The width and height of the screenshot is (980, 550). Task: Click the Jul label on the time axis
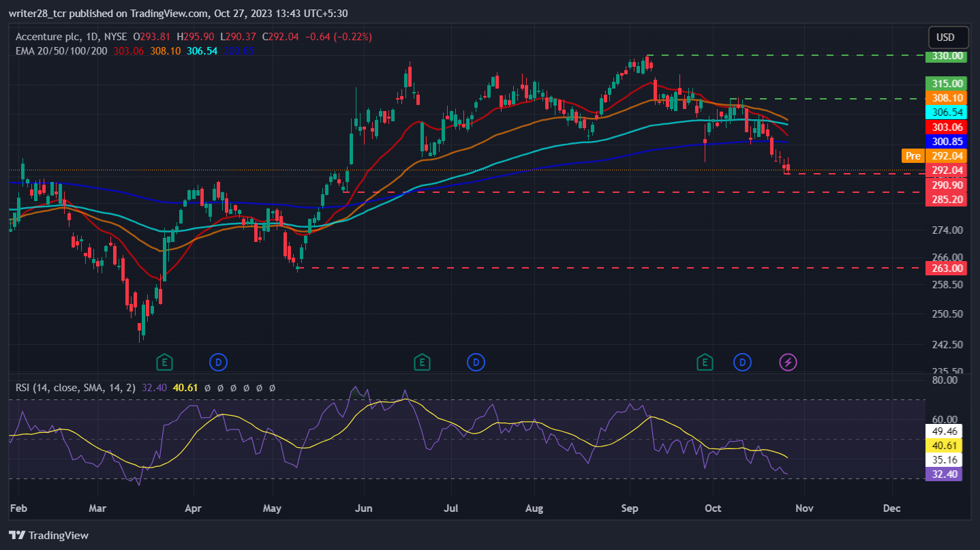(450, 508)
